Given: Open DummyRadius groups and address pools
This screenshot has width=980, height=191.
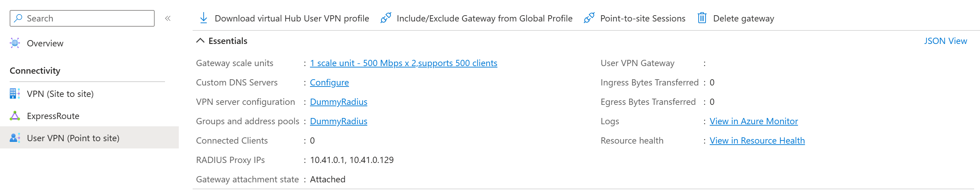Looking at the screenshot, I should pyautogui.click(x=338, y=121).
